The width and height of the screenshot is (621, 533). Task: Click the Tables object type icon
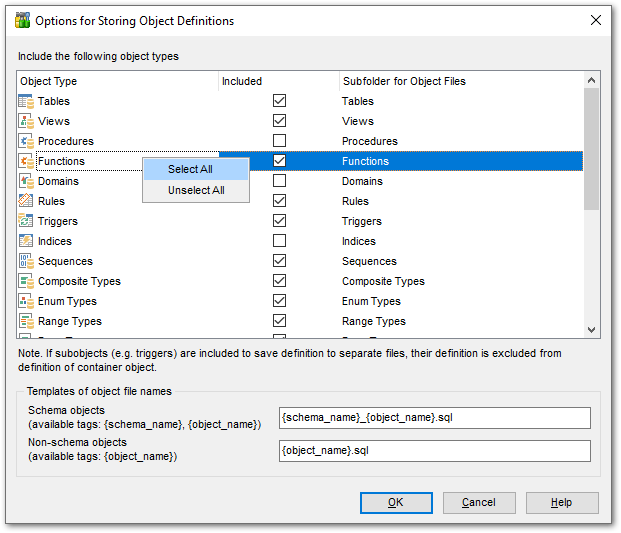pyautogui.click(x=26, y=101)
